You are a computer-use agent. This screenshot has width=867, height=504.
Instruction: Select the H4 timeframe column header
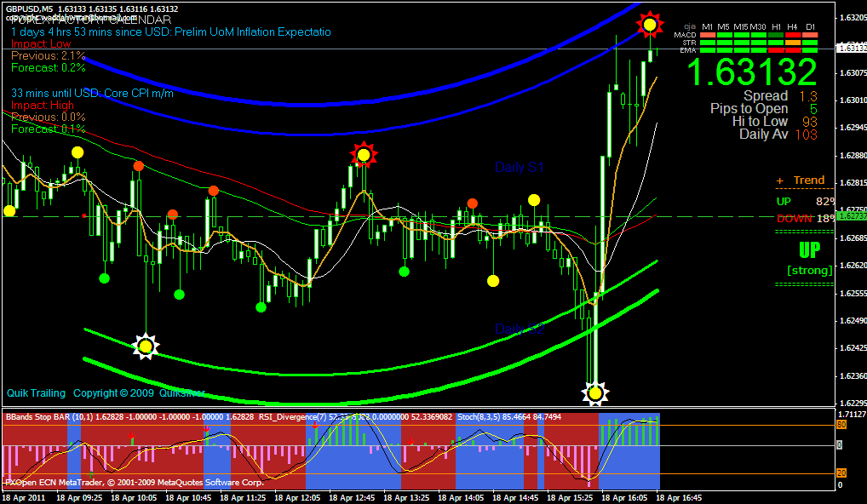[x=793, y=26]
